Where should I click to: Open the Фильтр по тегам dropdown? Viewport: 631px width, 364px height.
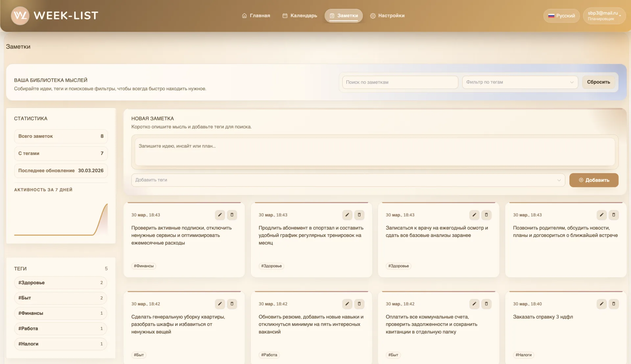520,82
